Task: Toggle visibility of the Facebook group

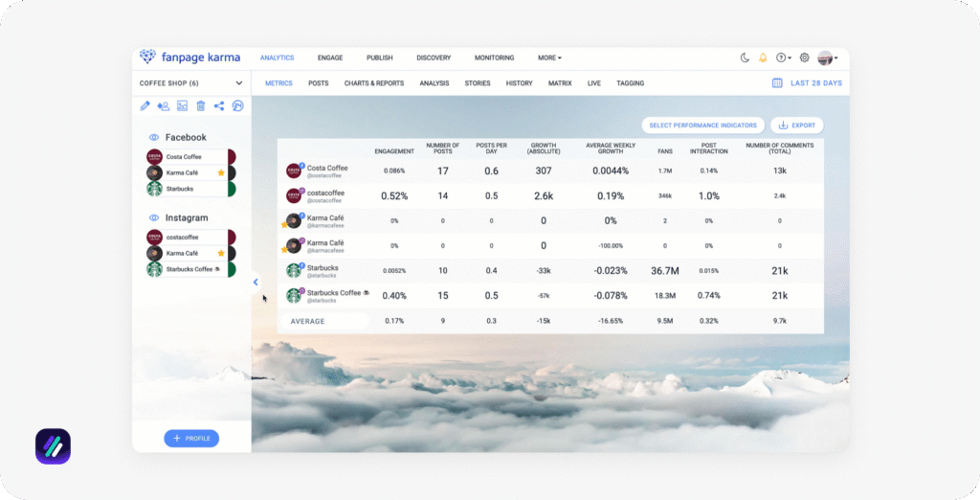Action: coord(153,138)
